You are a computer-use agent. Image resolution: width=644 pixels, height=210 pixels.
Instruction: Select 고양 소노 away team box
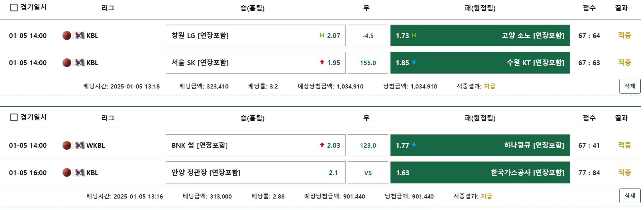[480, 35]
